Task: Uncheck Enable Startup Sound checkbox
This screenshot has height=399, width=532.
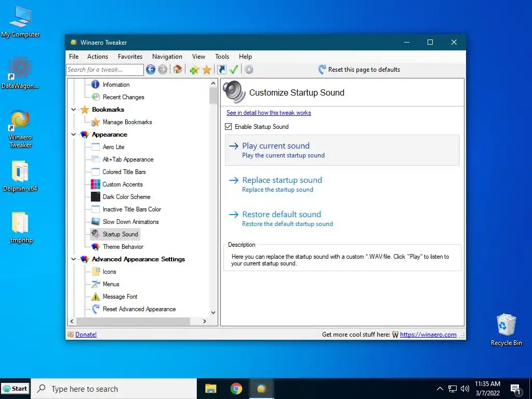Action: coord(229,127)
